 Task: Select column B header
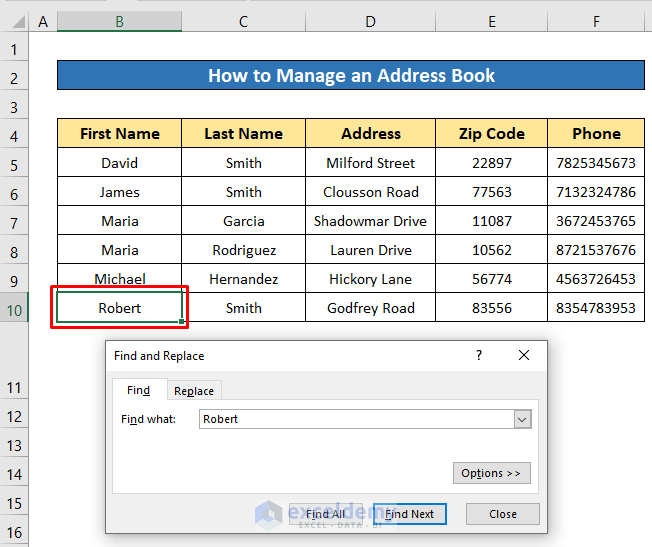[119, 21]
